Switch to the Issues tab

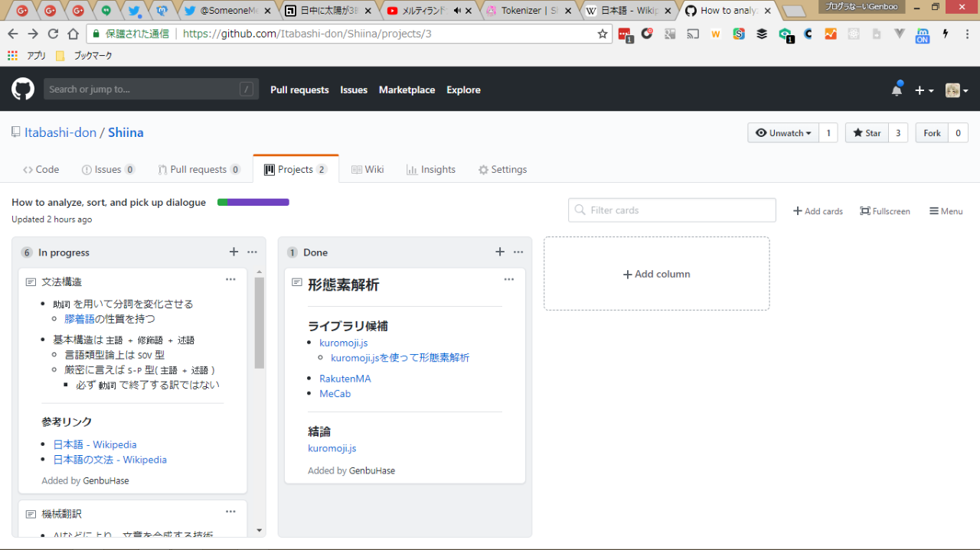click(108, 170)
